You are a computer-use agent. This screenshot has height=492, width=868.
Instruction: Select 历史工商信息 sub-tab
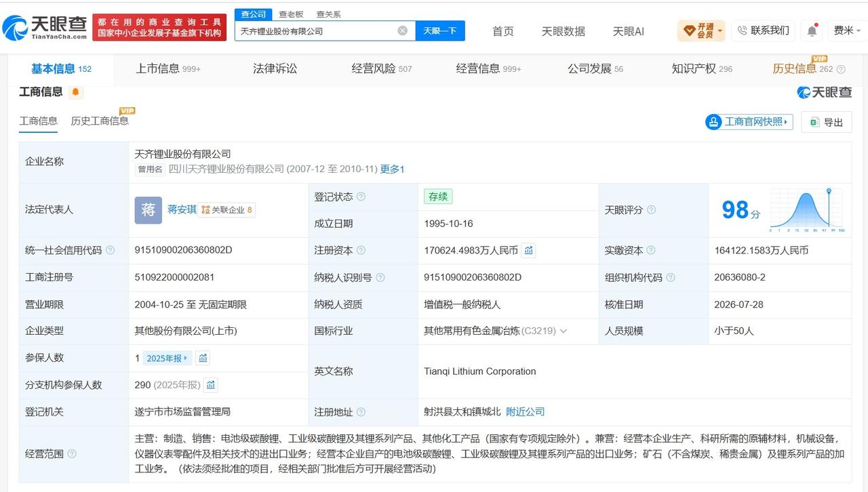click(x=100, y=121)
